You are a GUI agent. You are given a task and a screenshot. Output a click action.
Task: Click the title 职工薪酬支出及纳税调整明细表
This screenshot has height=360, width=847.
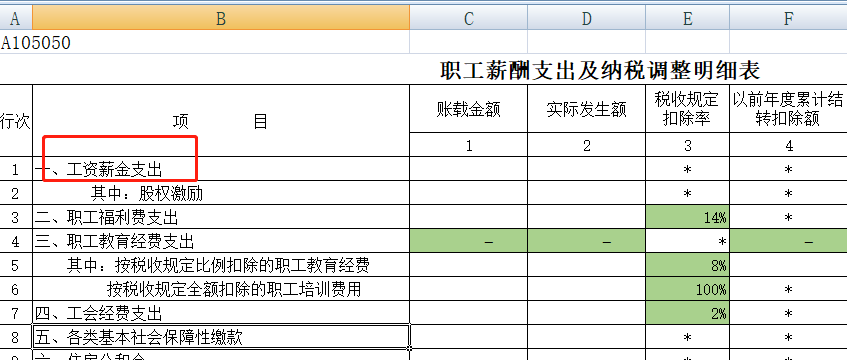click(x=600, y=71)
